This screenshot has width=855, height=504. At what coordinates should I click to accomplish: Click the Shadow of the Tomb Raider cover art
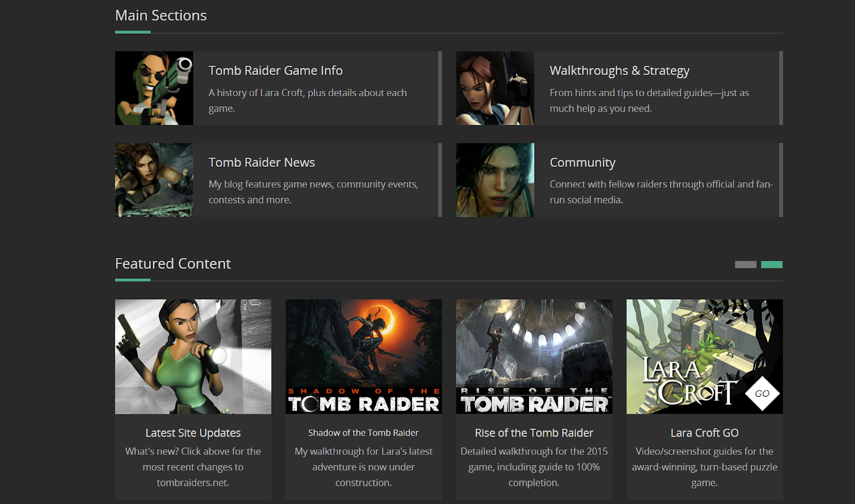tap(363, 356)
